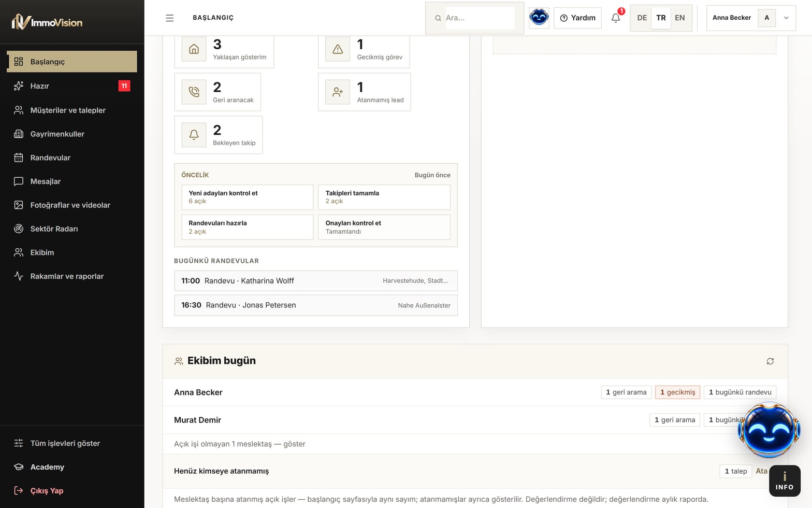Focus the Ara search field
This screenshot has height=508, width=812.
(x=480, y=18)
